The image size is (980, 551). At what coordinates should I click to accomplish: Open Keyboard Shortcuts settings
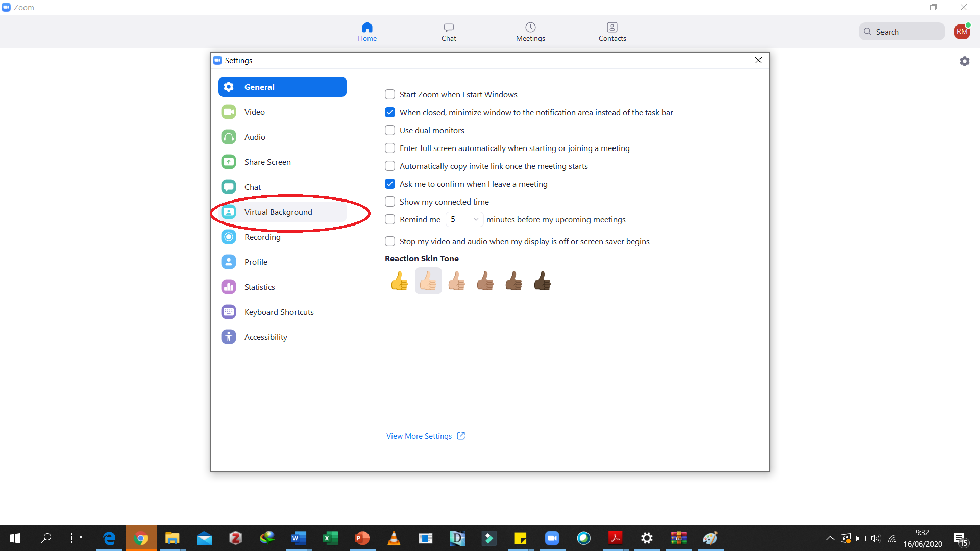click(x=279, y=312)
